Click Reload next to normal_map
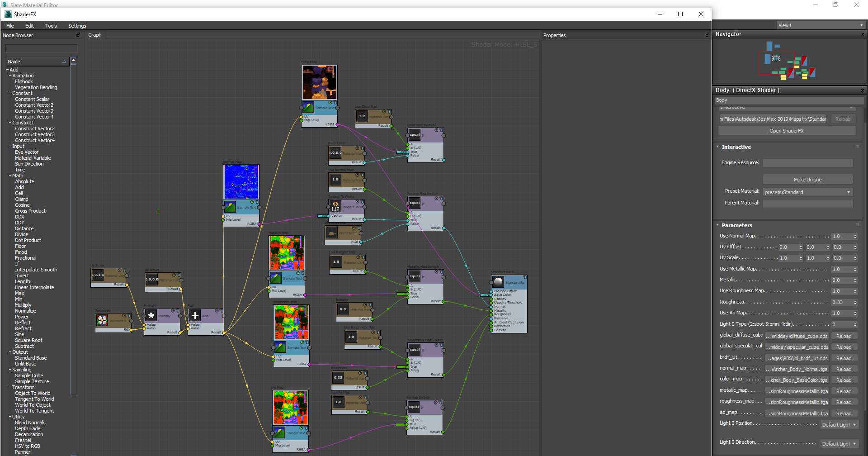The height and width of the screenshot is (456, 868). [844, 369]
